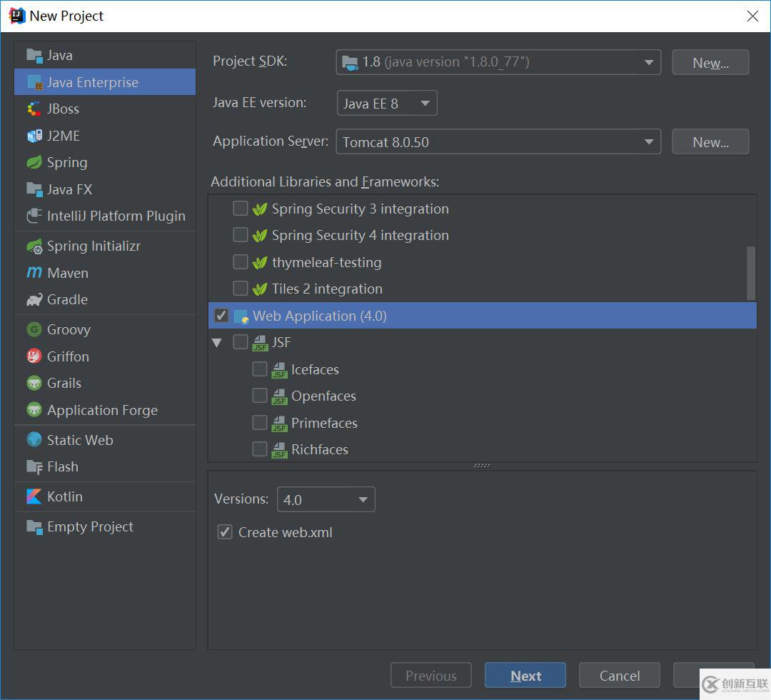
Task: Uncheck the Web Application (4.0) checkbox
Action: point(221,316)
